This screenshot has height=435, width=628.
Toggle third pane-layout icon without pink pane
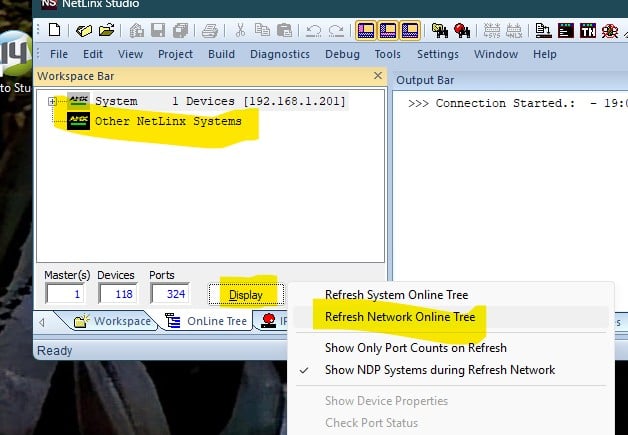point(410,30)
